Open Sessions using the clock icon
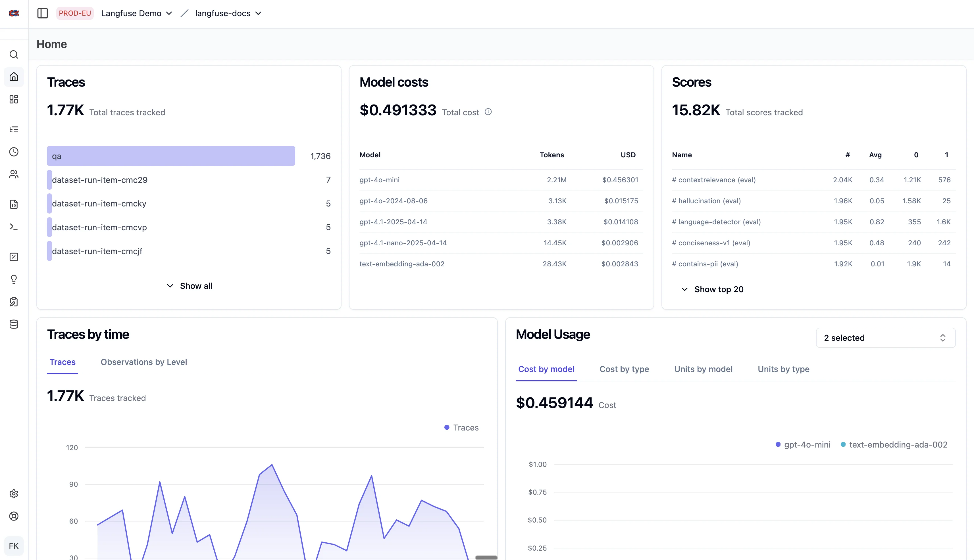This screenshot has width=974, height=560. (x=14, y=152)
